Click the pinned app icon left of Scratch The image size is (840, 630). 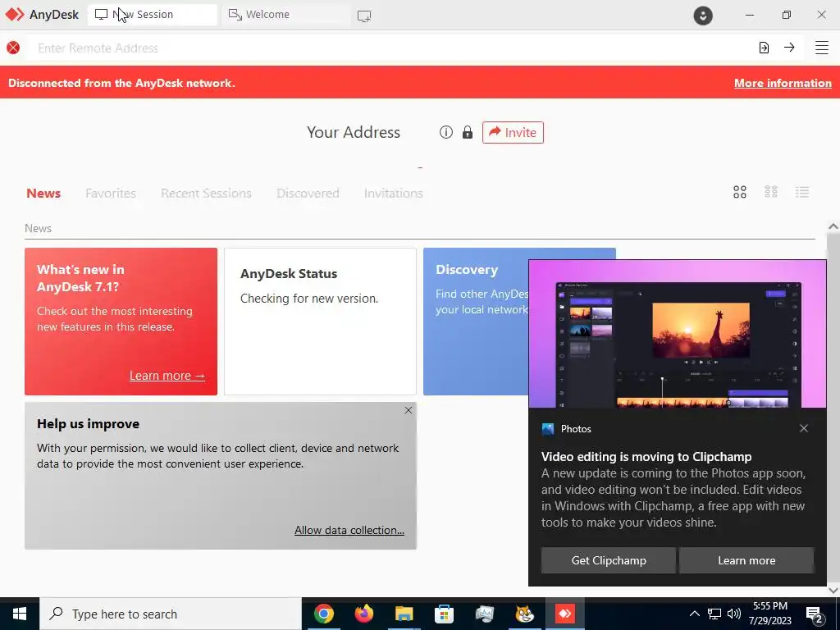(x=484, y=614)
